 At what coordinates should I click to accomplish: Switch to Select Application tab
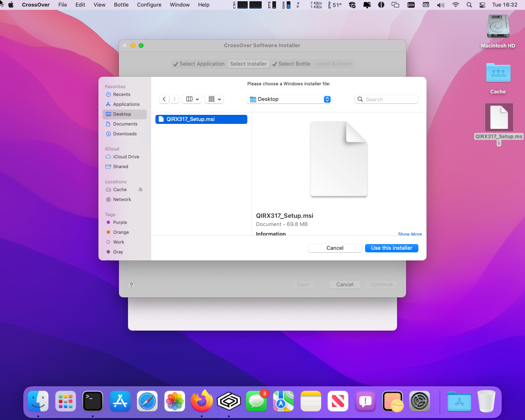click(x=199, y=64)
